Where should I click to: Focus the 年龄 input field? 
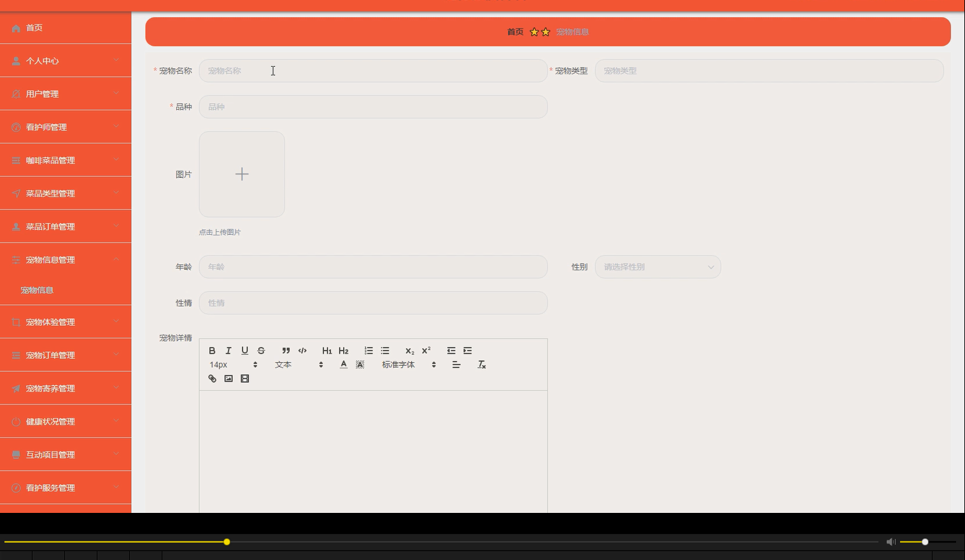(x=373, y=267)
